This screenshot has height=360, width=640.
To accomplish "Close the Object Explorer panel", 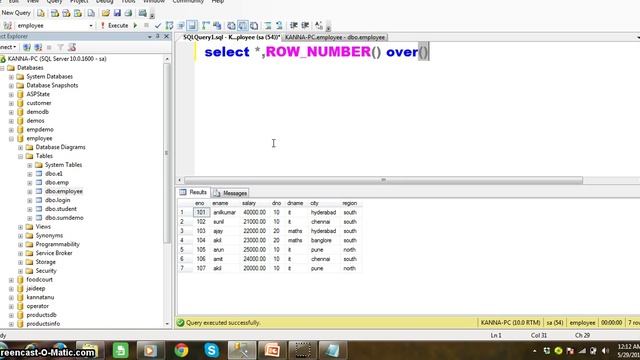I will 167,36.
